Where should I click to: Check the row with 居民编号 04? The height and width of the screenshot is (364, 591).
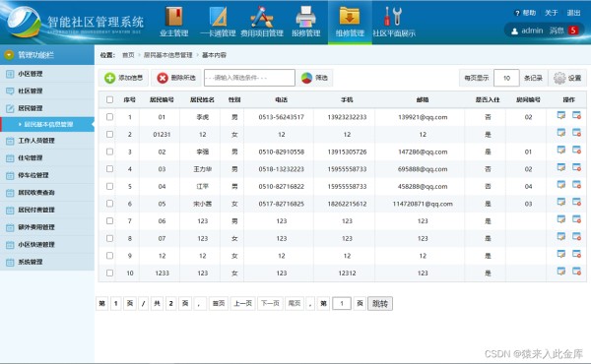[109, 186]
